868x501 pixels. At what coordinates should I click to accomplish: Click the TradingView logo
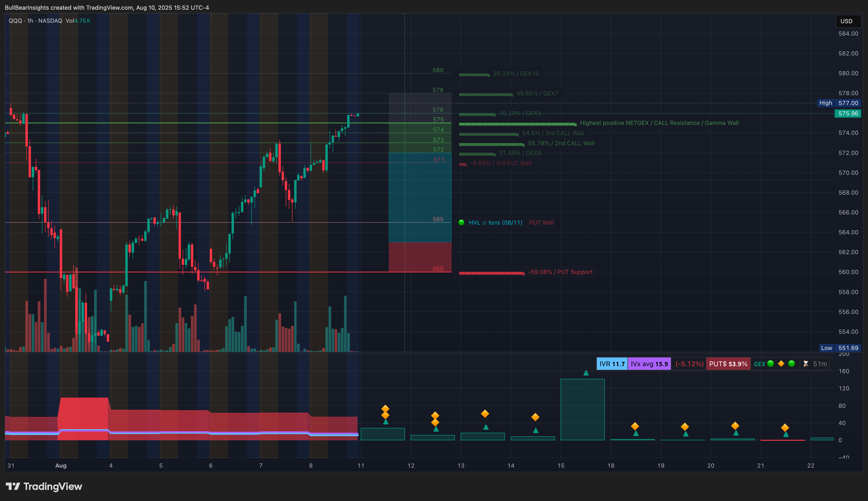click(x=44, y=486)
